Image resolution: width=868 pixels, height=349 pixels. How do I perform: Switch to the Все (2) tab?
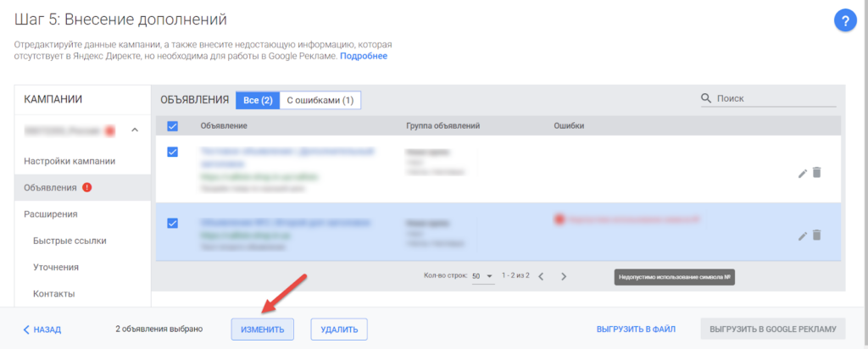pos(258,100)
